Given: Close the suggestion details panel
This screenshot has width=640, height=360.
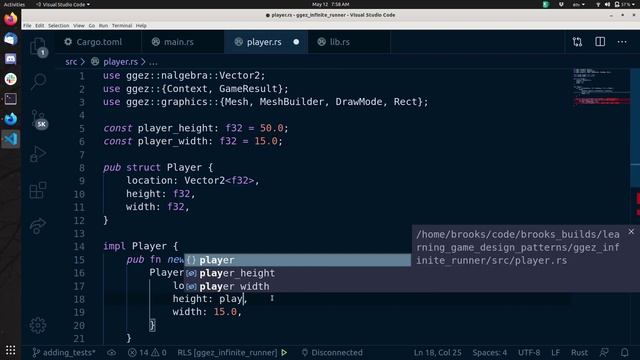Looking at the screenshot, I should point(631,231).
